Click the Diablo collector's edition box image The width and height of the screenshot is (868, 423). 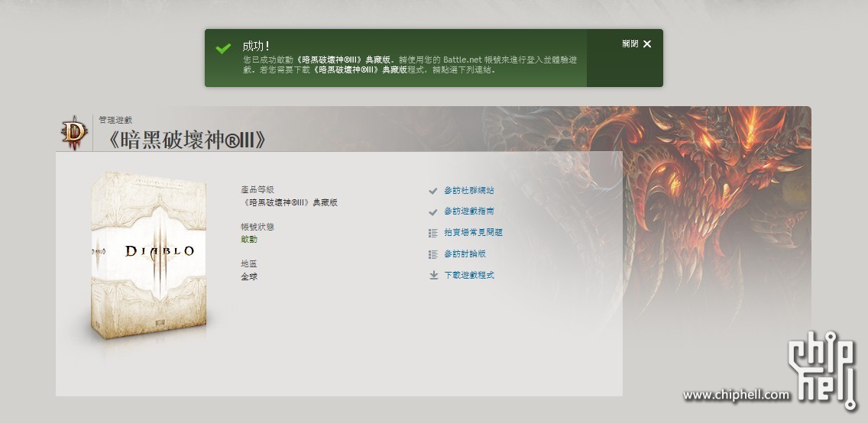tap(148, 254)
